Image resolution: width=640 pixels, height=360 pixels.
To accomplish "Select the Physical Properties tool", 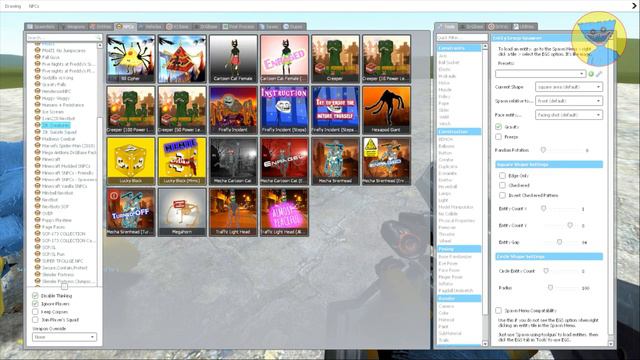I will tap(456, 221).
